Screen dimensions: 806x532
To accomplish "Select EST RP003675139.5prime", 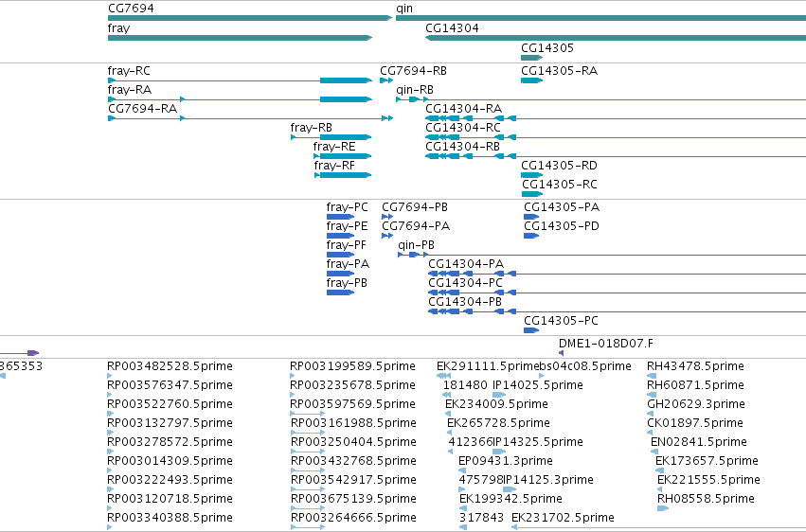I will click(x=353, y=499).
